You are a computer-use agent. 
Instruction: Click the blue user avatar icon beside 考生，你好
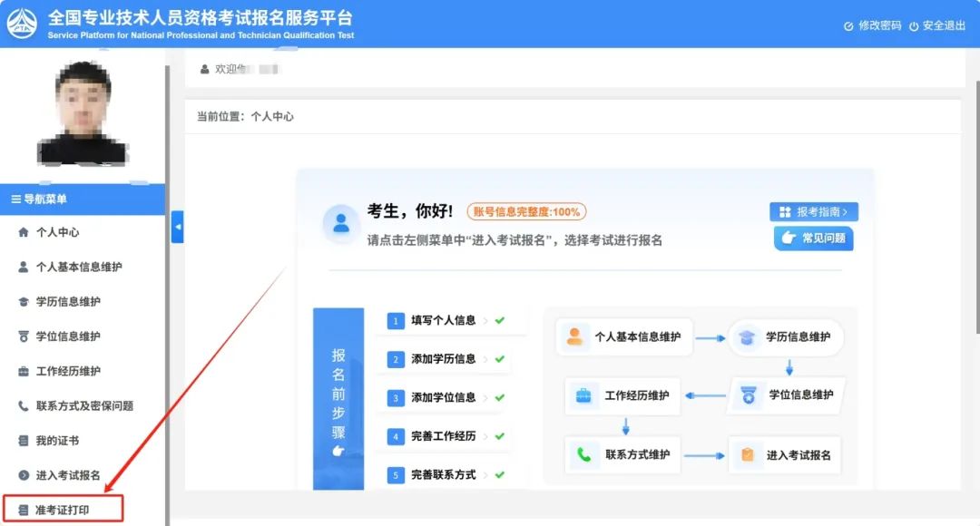click(341, 223)
